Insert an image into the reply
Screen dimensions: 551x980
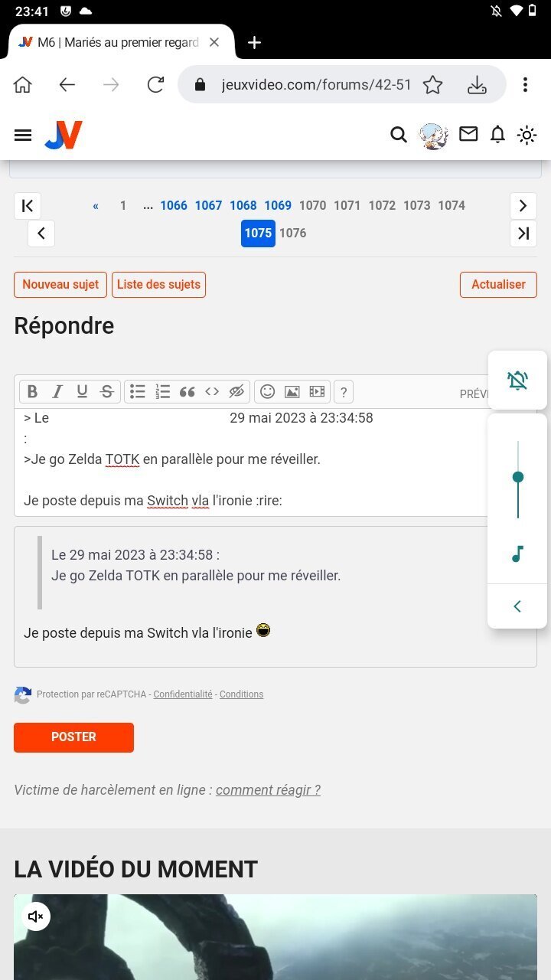tap(292, 392)
